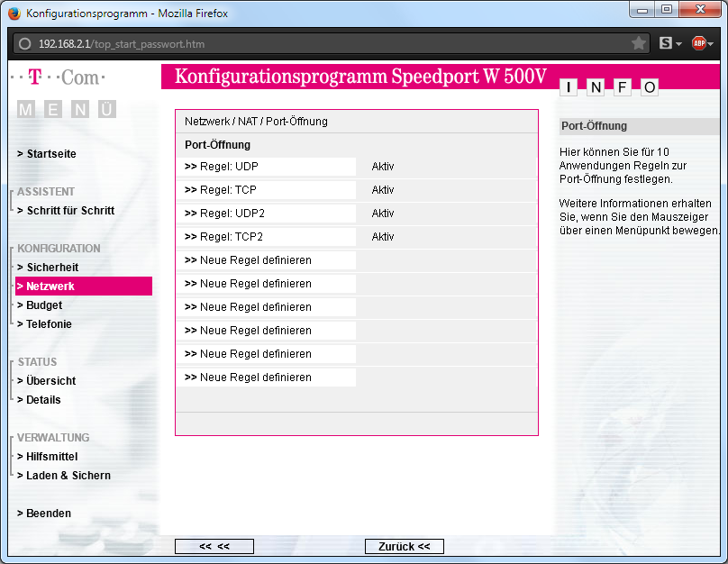Screen dimensions: 728x564
Task: Click the Aktiv status of Regel: UDP
Action: tap(383, 167)
